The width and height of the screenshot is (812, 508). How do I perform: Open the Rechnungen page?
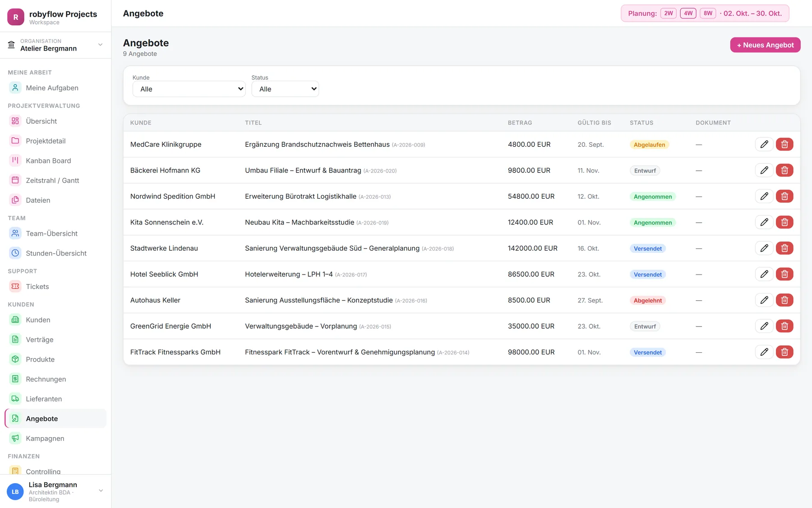coord(55,379)
